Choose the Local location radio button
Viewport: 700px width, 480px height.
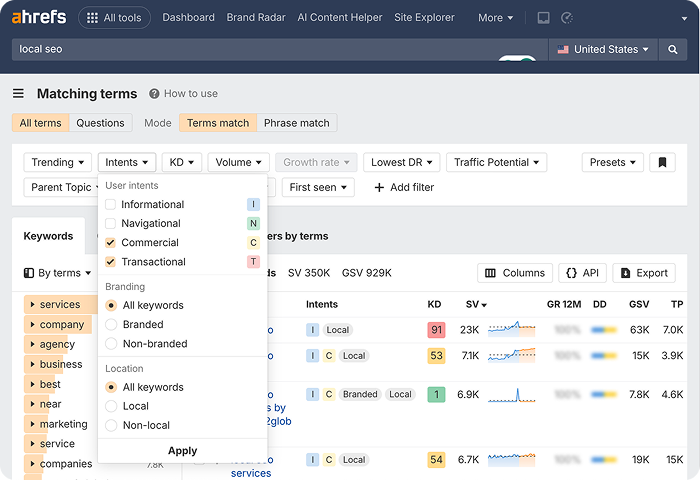click(111, 406)
